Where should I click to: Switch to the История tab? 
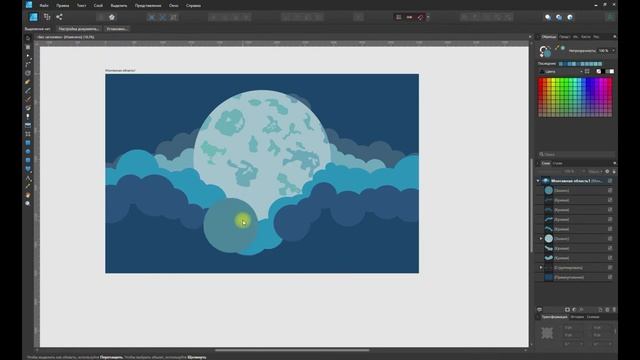[577, 317]
